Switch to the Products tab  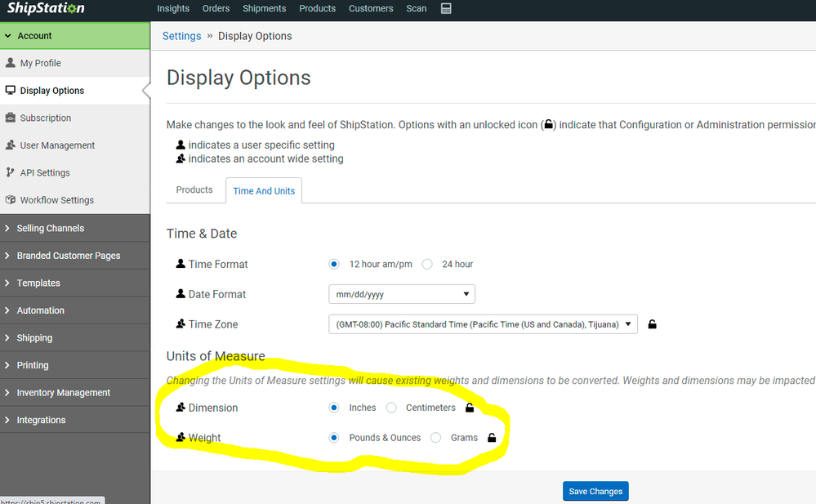coord(194,190)
